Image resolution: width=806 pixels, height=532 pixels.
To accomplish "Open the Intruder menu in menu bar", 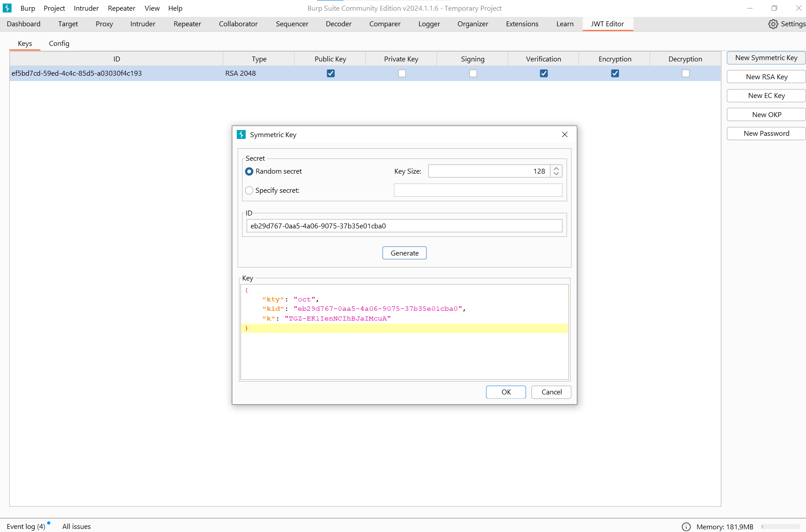I will 86,8.
